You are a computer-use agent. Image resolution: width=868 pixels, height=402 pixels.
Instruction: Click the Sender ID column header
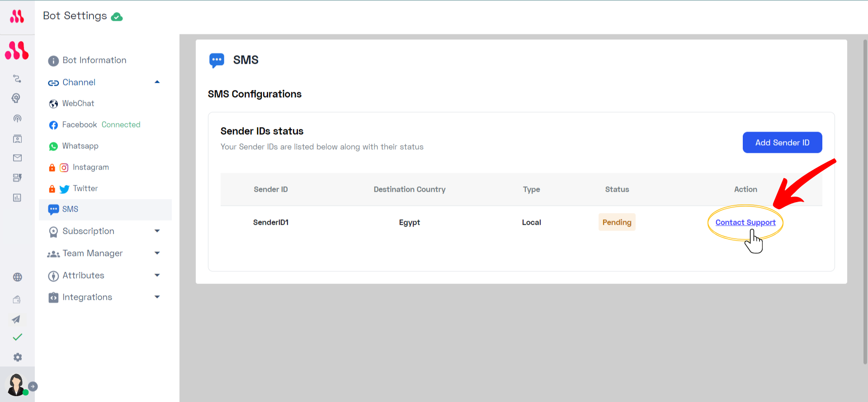[x=271, y=189]
